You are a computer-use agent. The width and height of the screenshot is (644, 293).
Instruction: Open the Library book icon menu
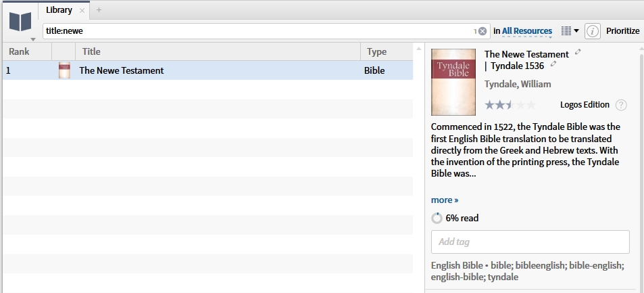pos(20,22)
